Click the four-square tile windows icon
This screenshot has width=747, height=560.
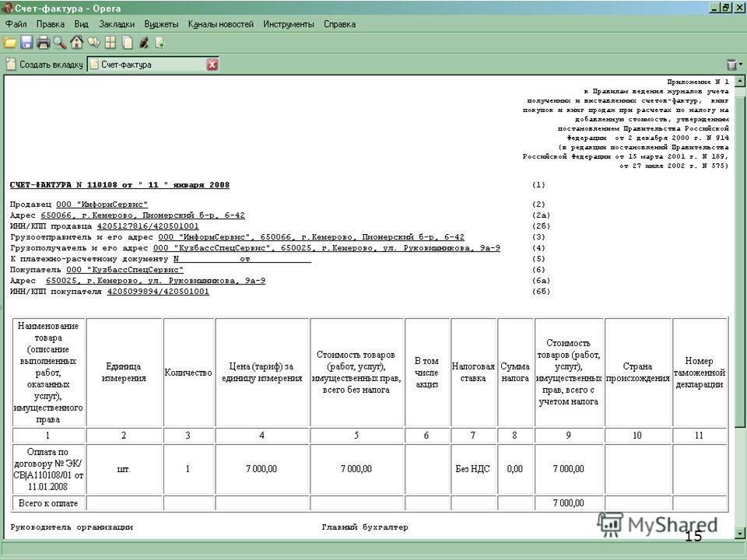(x=110, y=43)
